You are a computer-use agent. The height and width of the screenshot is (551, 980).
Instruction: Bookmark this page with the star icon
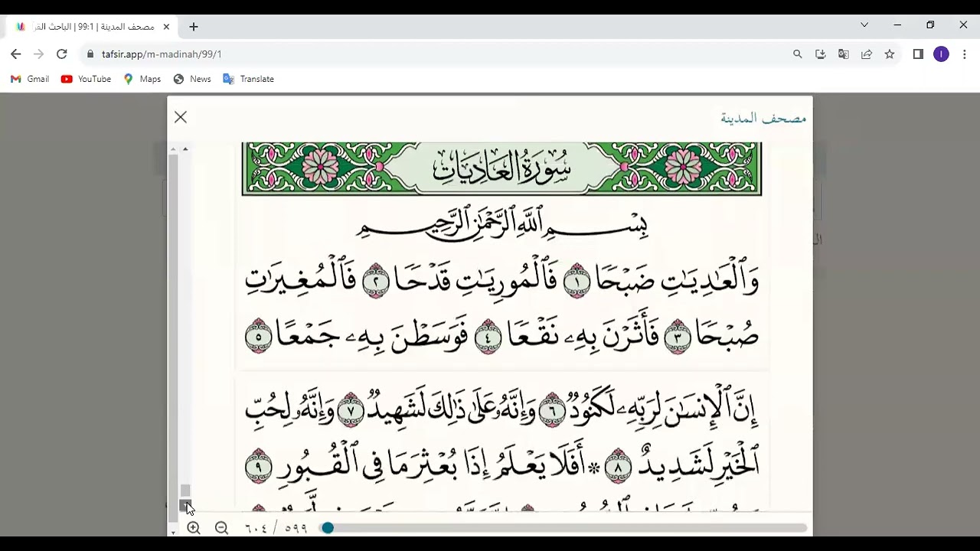tap(890, 54)
